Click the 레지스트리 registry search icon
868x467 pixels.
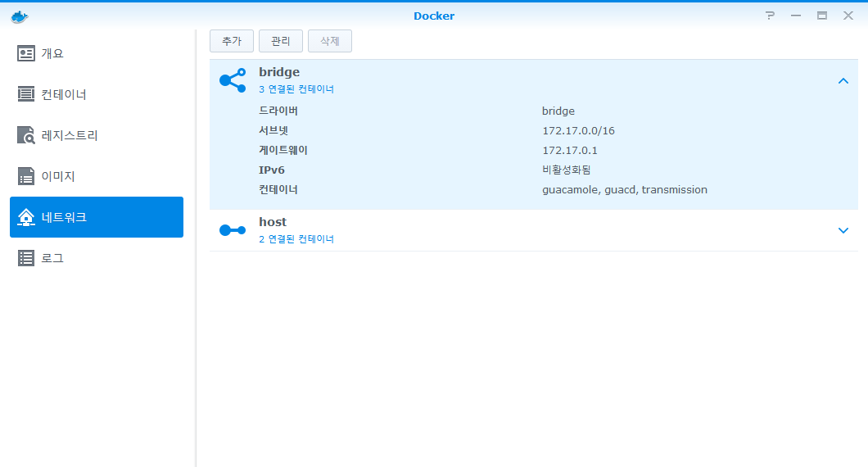26,135
